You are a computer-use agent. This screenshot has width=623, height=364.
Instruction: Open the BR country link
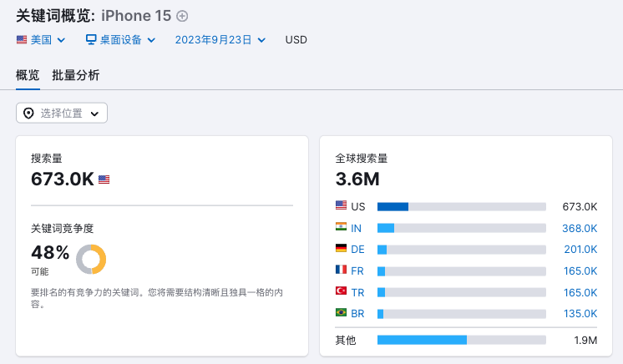[357, 314]
